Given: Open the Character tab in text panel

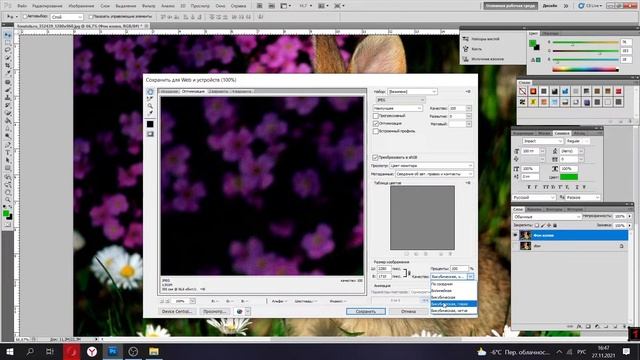Looking at the screenshot, I should pyautogui.click(x=562, y=133).
